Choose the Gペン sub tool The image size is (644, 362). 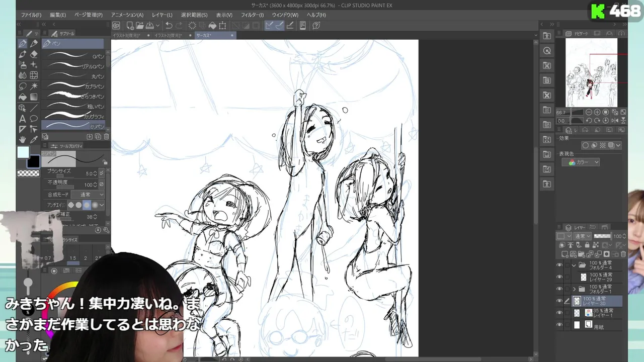(74, 56)
